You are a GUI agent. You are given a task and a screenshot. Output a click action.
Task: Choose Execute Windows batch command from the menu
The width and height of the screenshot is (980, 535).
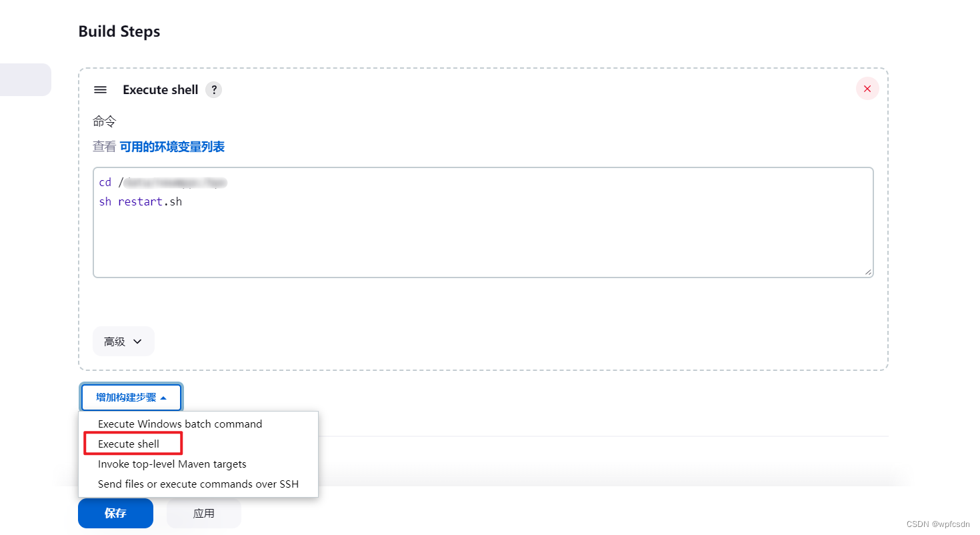tap(180, 424)
